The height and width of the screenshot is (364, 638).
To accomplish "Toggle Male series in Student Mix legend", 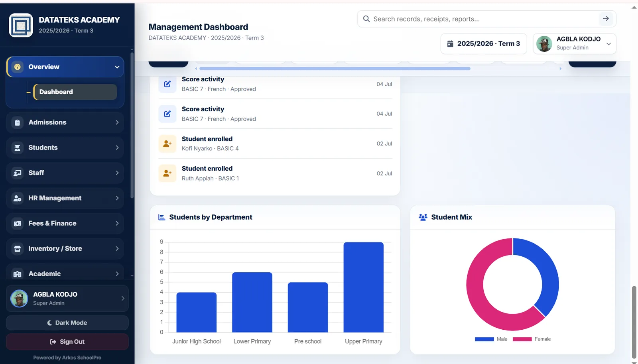I will 491,339.
